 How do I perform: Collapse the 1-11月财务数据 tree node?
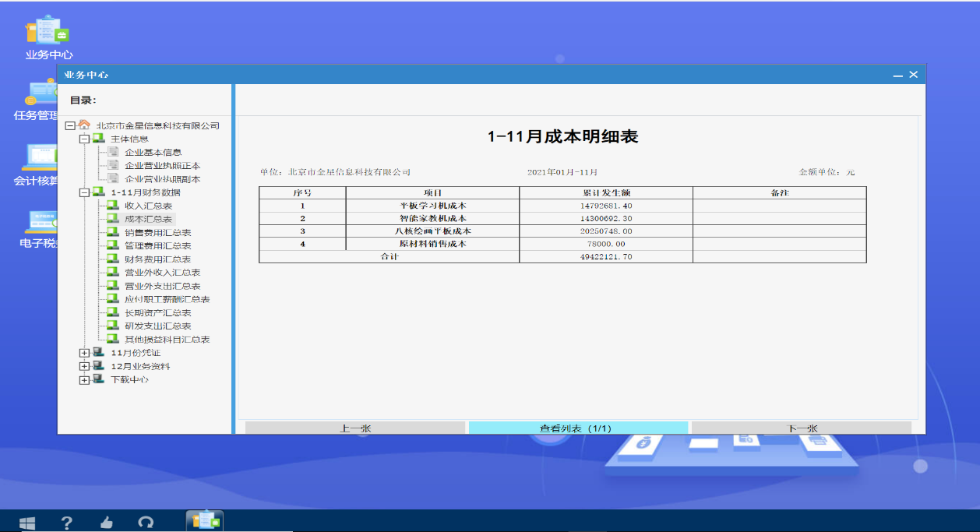pyautogui.click(x=84, y=192)
